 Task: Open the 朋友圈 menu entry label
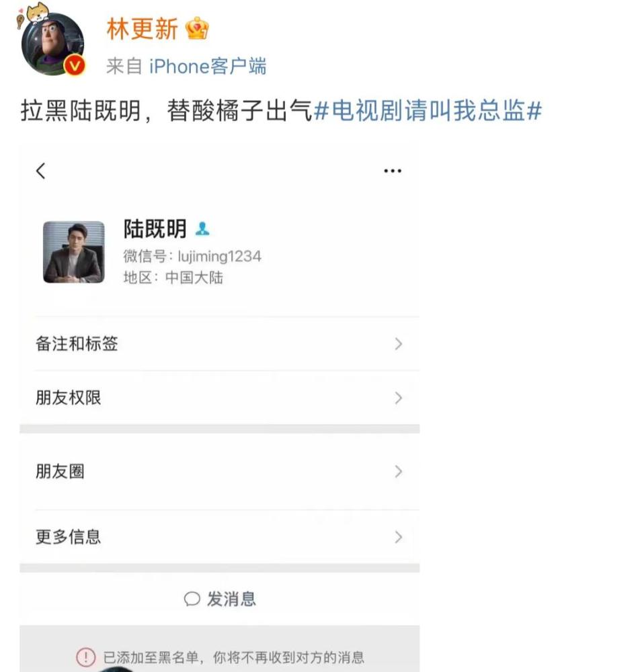tap(60, 472)
